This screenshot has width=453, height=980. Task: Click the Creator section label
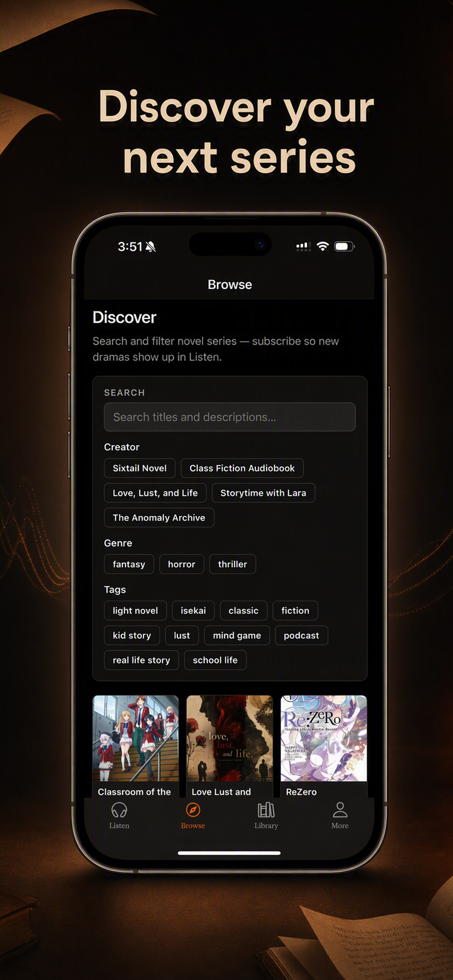tap(122, 447)
